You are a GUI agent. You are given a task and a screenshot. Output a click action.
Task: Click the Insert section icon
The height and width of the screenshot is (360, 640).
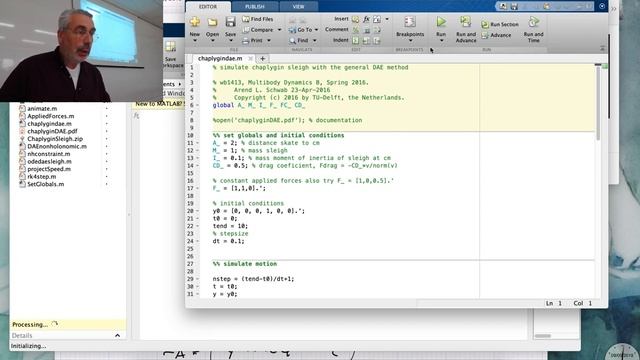(356, 19)
